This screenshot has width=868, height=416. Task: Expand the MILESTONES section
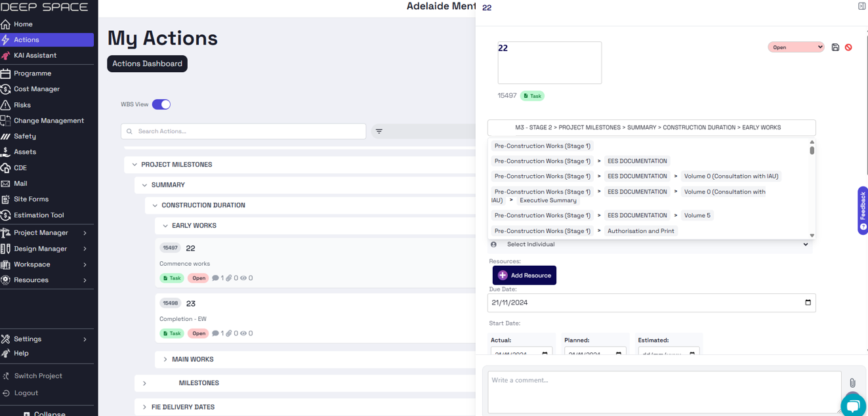point(144,383)
